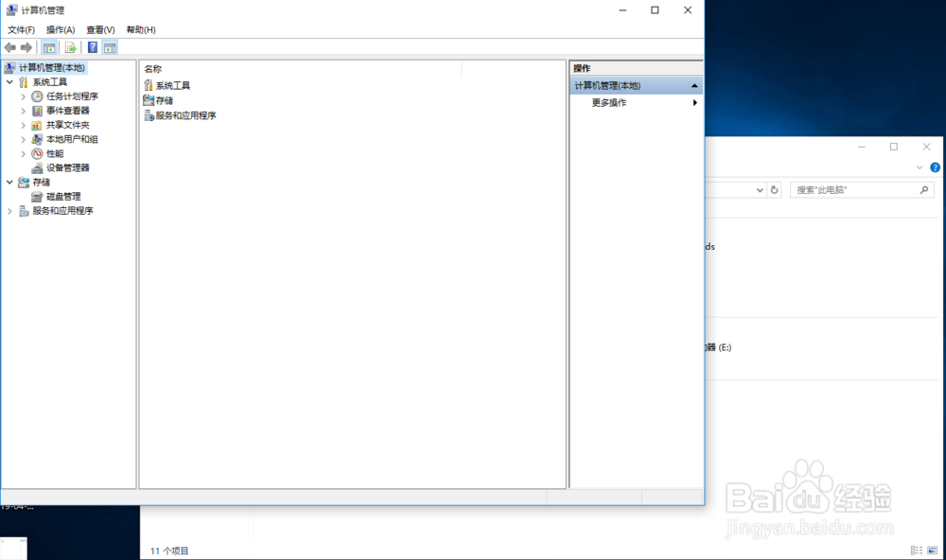This screenshot has height=560, width=946.
Task: Click 存储 icon in the center list
Action: click(149, 100)
